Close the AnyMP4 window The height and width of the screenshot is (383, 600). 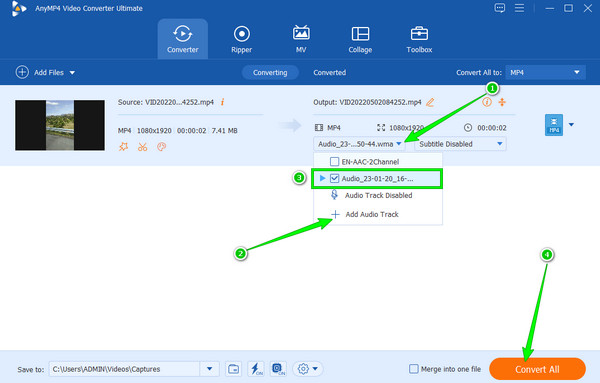(588, 8)
